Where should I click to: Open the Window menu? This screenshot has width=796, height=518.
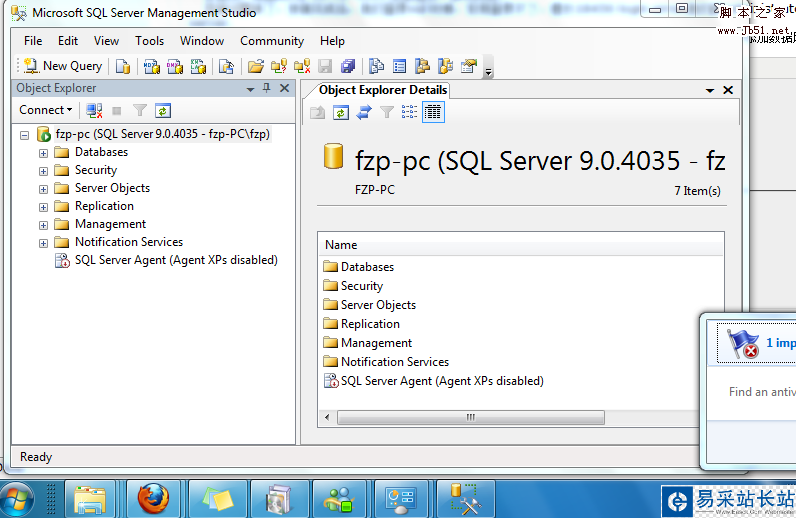click(x=202, y=41)
